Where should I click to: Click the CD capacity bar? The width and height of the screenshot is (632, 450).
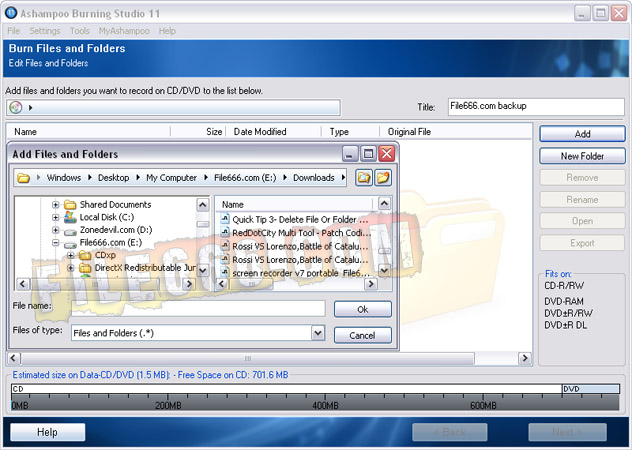coord(287,389)
